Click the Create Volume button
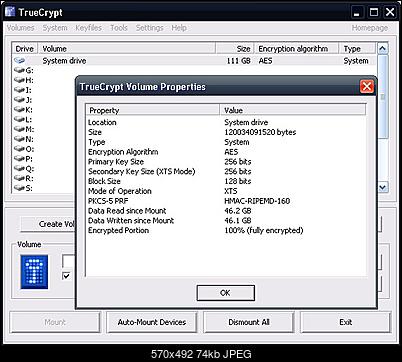Image resolution: width=402 pixels, height=362 pixels. [x=48, y=224]
